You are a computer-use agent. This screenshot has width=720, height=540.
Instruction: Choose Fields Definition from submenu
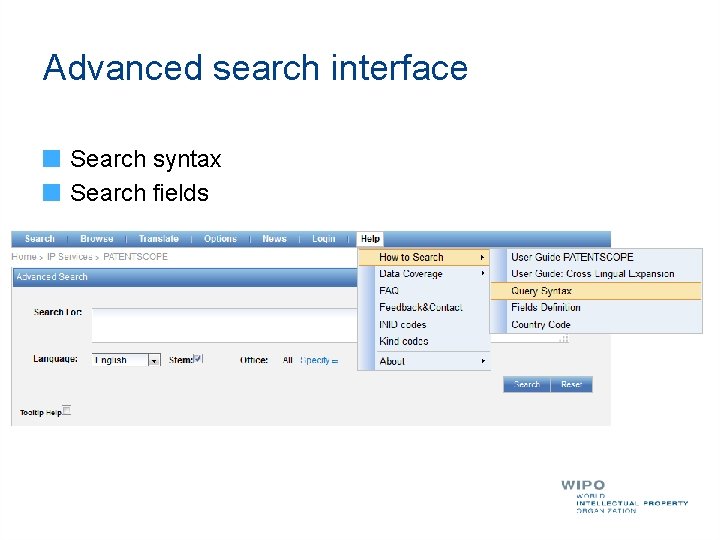[x=546, y=307]
